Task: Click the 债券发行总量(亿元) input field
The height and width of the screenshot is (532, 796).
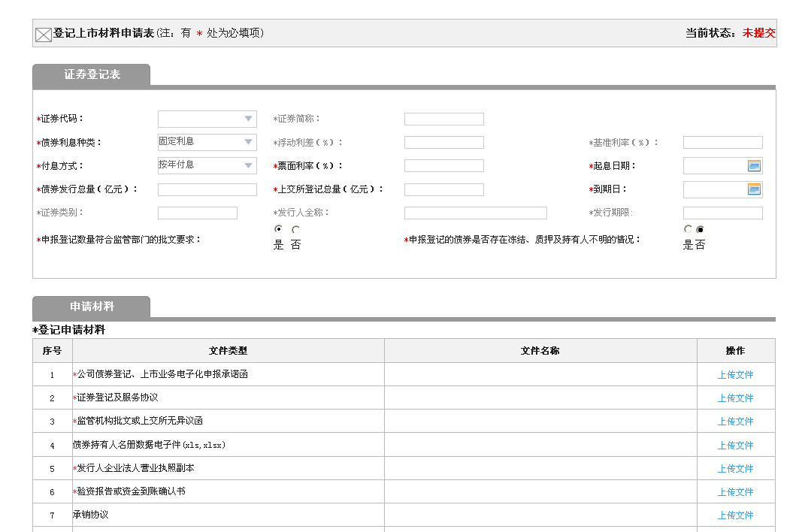Action: click(207, 190)
